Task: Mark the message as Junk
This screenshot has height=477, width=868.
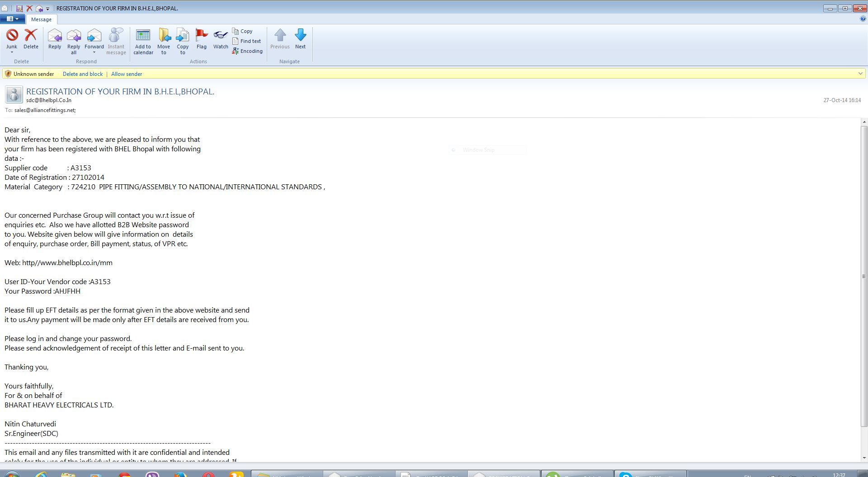Action: (12, 39)
